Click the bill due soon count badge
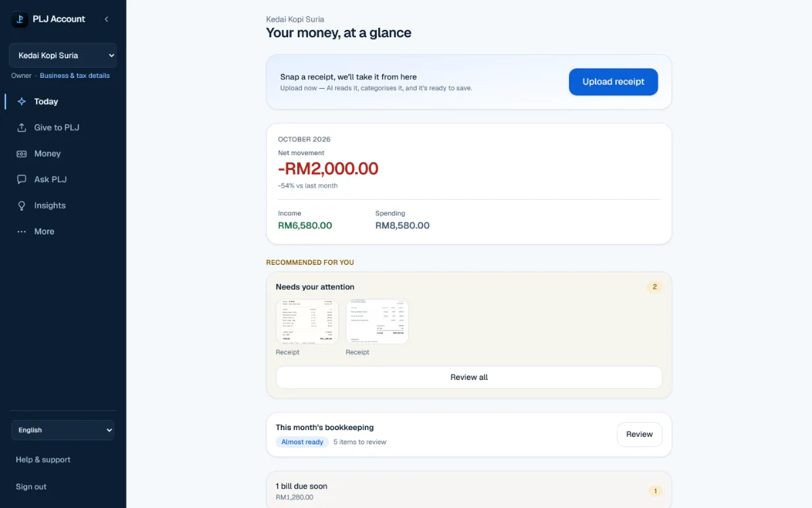Image resolution: width=812 pixels, height=508 pixels. 654,491
